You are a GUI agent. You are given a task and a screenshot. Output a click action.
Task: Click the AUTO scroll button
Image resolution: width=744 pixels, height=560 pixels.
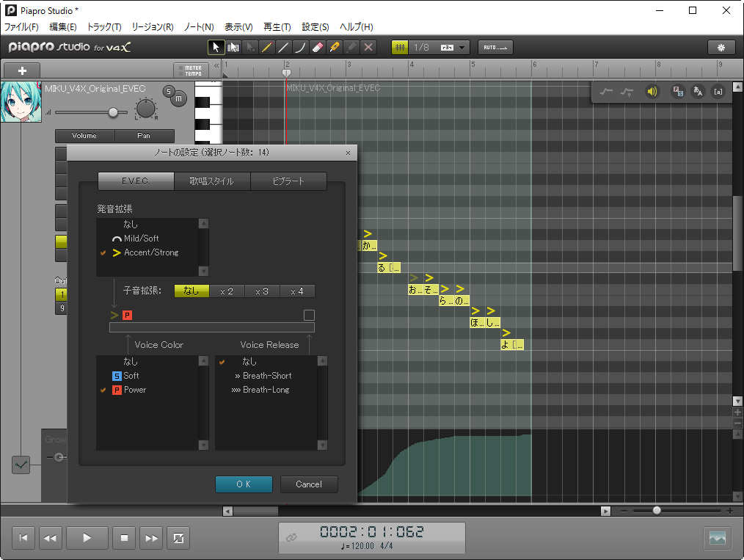(x=495, y=47)
